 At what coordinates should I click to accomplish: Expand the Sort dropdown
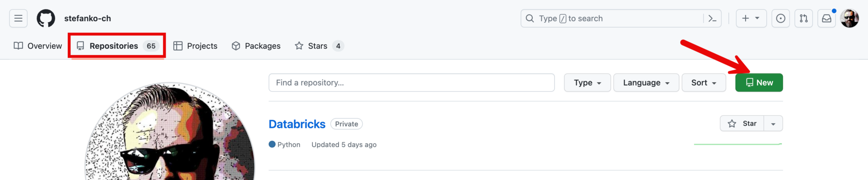pos(704,83)
